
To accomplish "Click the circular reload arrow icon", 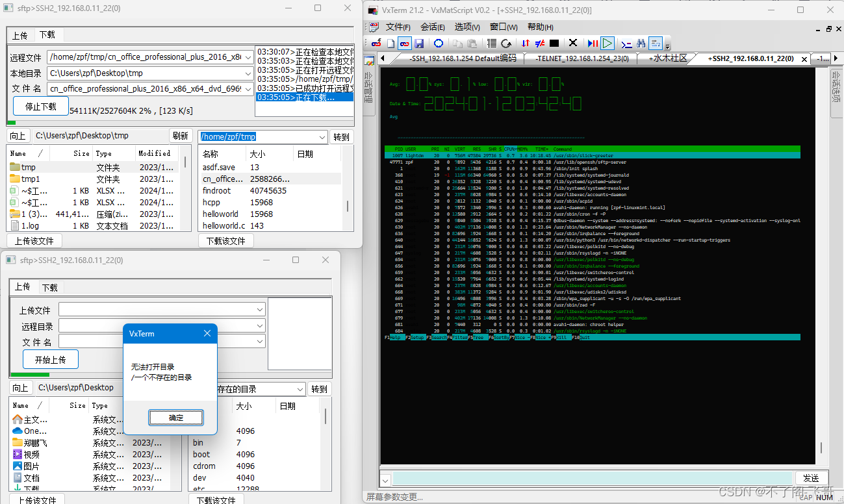I will (505, 44).
